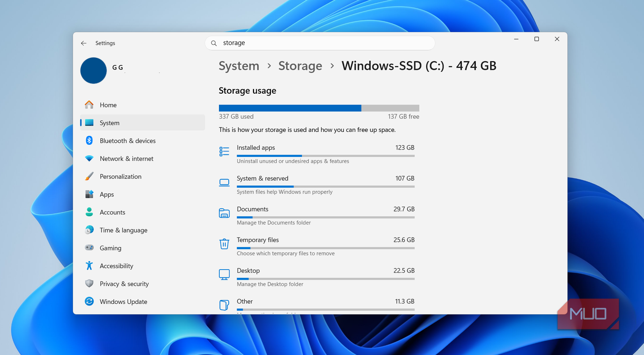Click the Bluetooth icon in sidebar
This screenshot has height=355, width=644.
coord(89,140)
